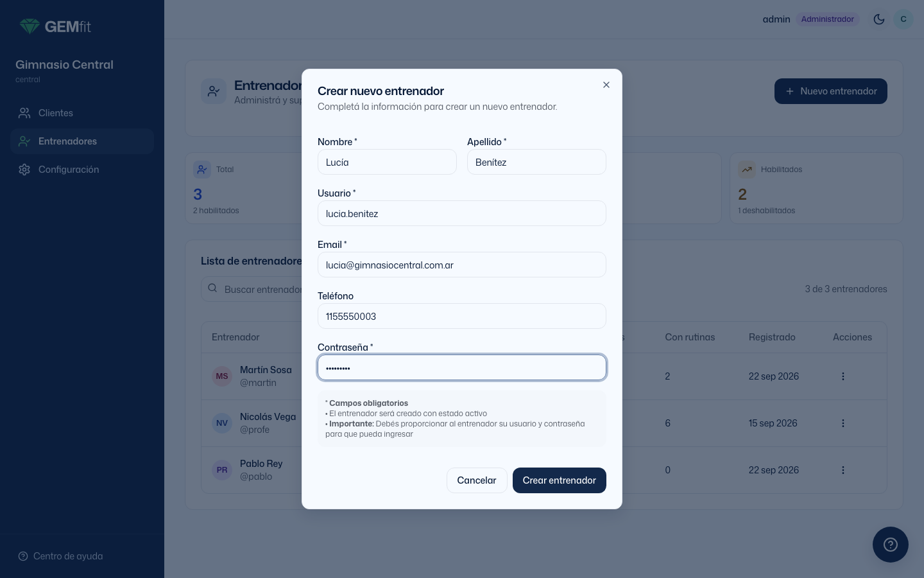This screenshot has height=578, width=924.
Task: Toggle dark mode moon icon
Action: pyautogui.click(x=879, y=19)
